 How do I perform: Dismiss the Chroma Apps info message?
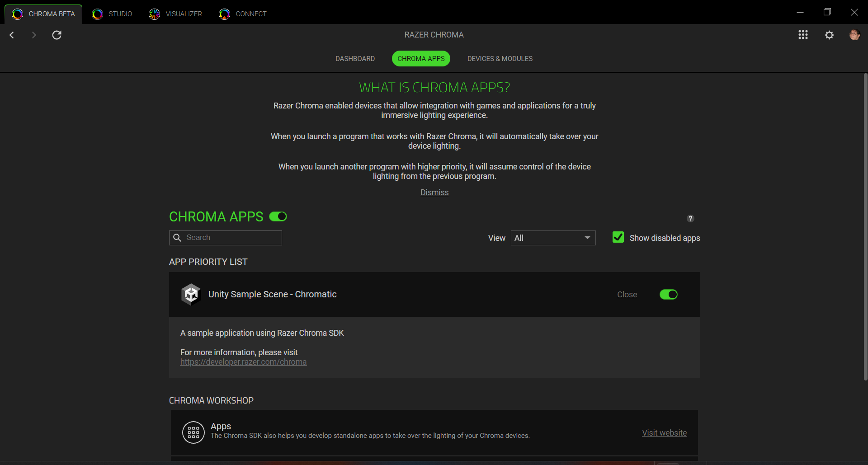(x=434, y=193)
